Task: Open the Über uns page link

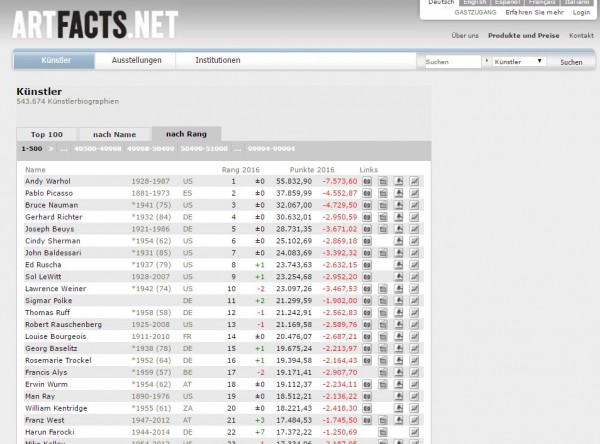Action: (x=465, y=36)
